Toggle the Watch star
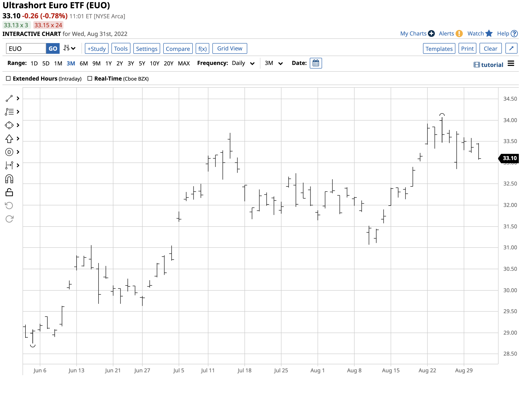The width and height of the screenshot is (532, 400). 489,34
